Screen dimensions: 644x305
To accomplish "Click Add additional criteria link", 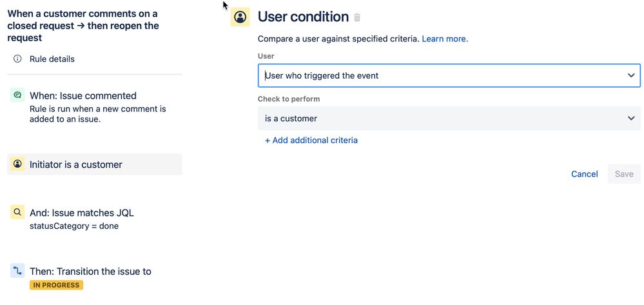I will [311, 140].
